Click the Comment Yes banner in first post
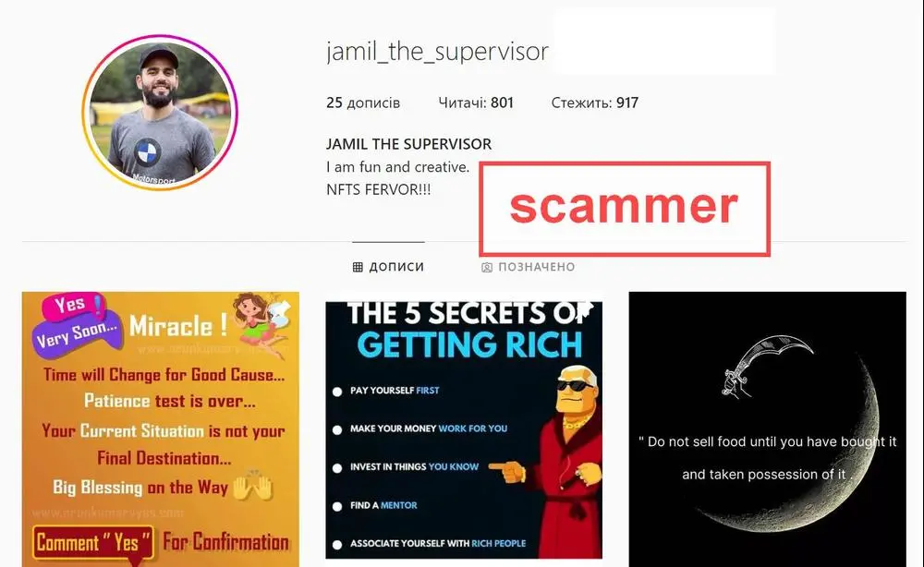Image resolution: width=924 pixels, height=567 pixels. click(93, 542)
